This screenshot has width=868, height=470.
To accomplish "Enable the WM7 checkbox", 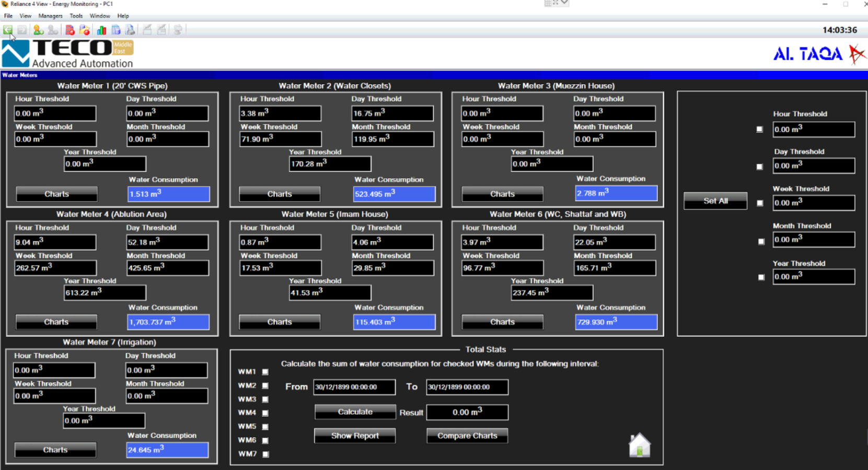I will click(265, 454).
